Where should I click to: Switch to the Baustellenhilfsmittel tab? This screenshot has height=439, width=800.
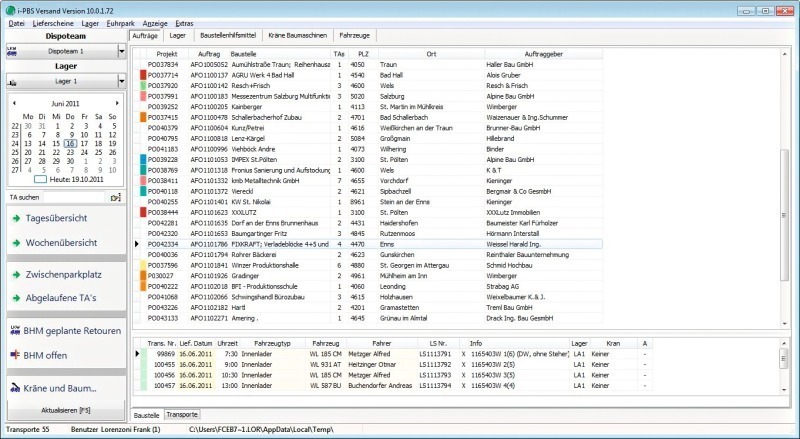click(228, 36)
